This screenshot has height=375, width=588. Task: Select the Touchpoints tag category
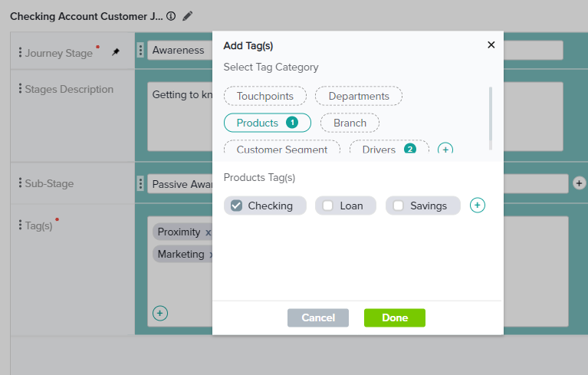[264, 96]
